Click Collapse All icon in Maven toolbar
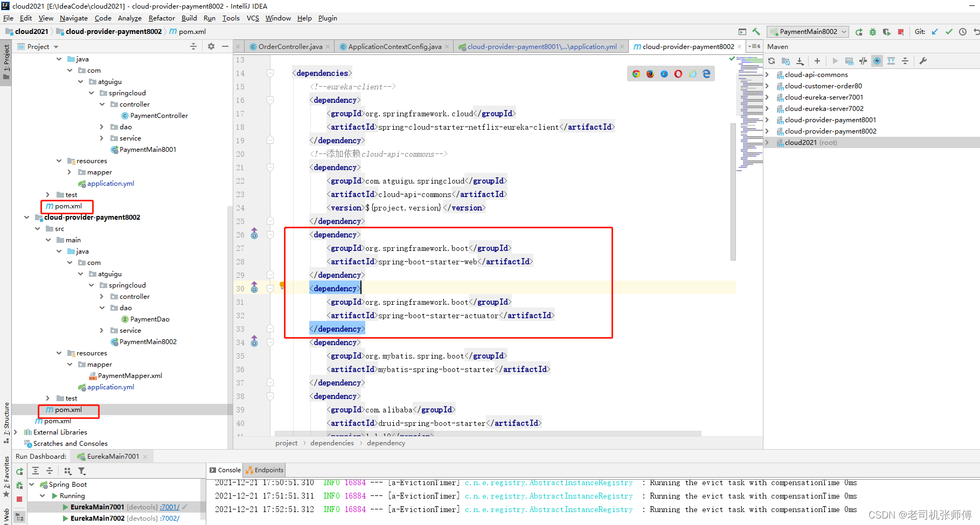980x525 pixels. tap(905, 61)
